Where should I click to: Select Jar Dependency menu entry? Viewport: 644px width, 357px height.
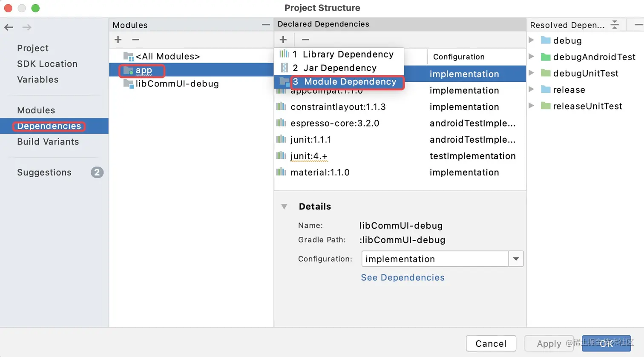point(339,68)
